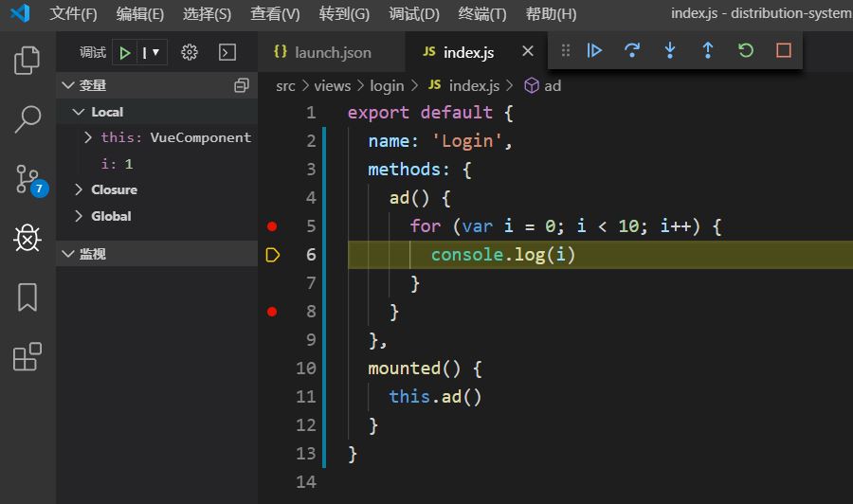Open the 选择(S) menu
Screen dimensions: 853x504
point(207,13)
